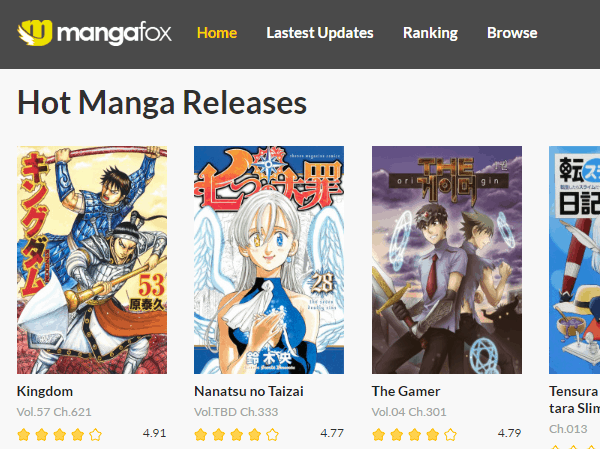
Task: Click the third star under Nanatsu no Taizai
Action: [236, 434]
